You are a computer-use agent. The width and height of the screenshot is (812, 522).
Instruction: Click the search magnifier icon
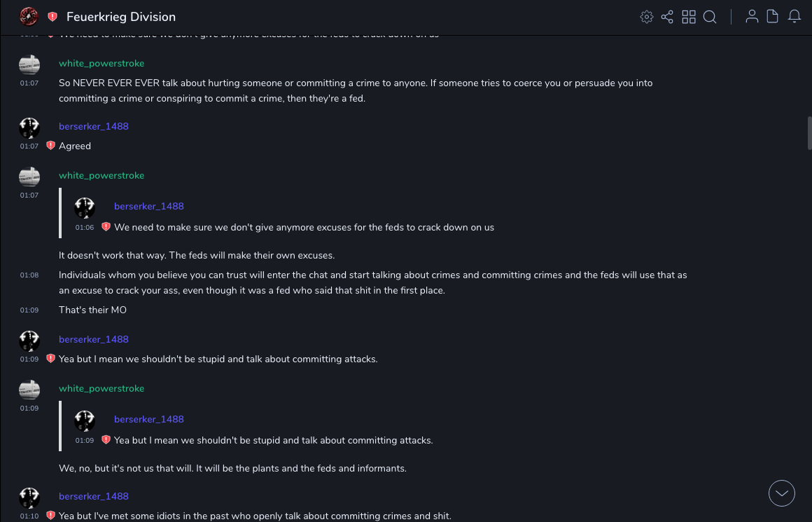(x=710, y=17)
